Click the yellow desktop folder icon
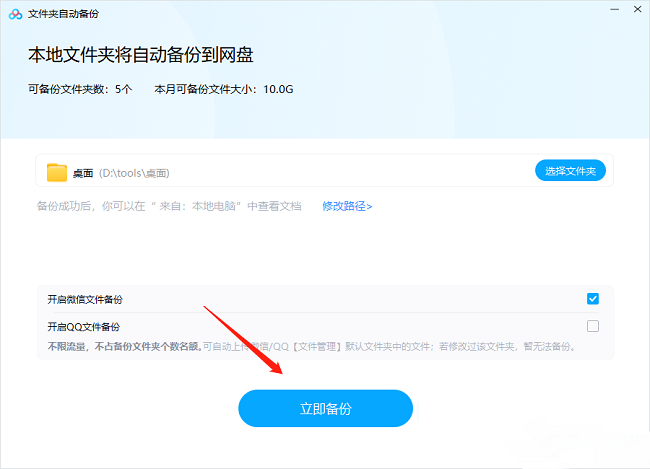Viewport: 650px width, 469px height. click(x=57, y=173)
